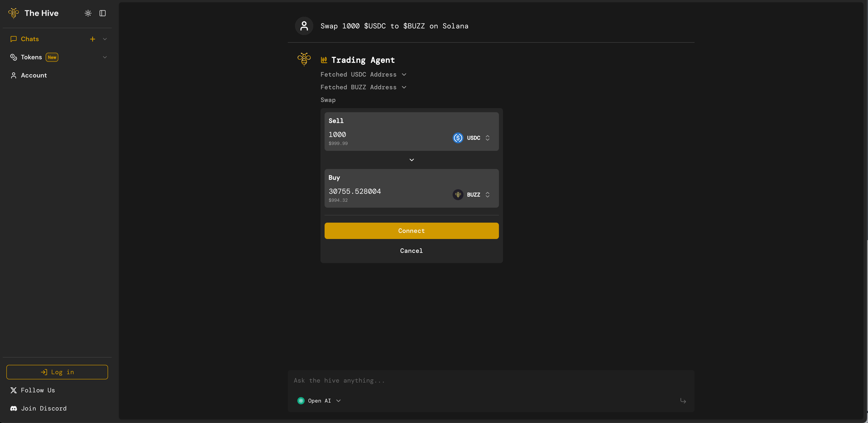The image size is (868, 423).
Task: Click the settings/sun icon in header
Action: point(88,12)
